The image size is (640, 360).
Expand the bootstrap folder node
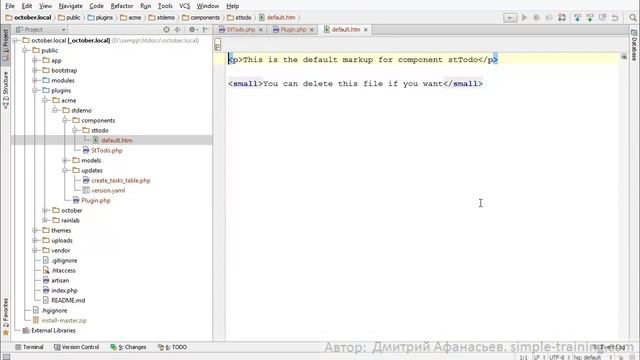(35, 70)
